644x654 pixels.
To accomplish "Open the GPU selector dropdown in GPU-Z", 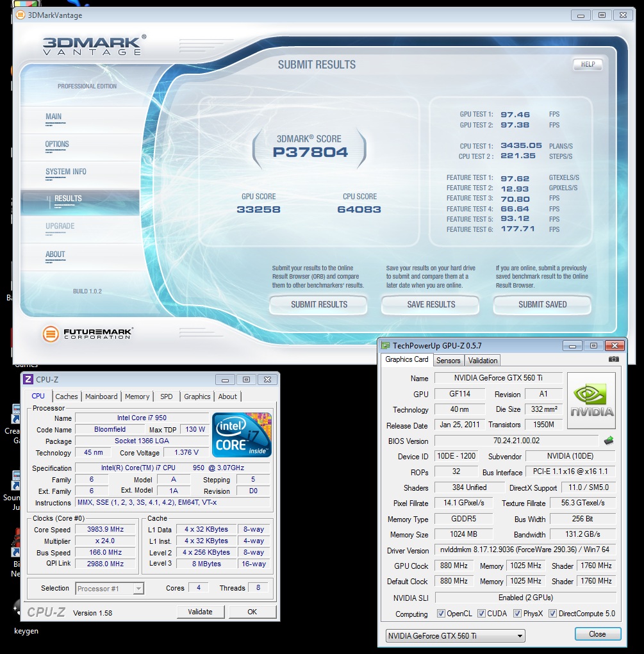I will [456, 635].
